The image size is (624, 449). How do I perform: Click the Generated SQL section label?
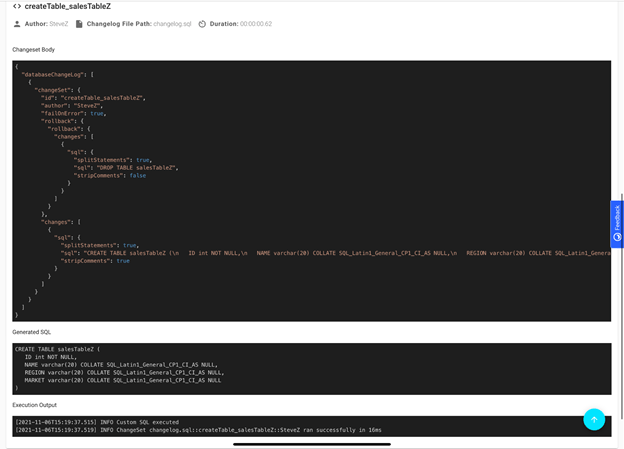[33, 331]
